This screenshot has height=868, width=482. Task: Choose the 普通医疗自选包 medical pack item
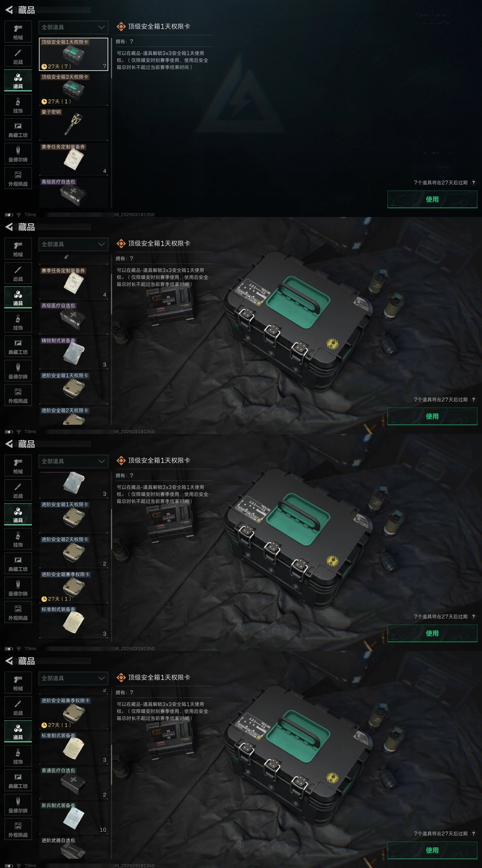click(x=74, y=782)
